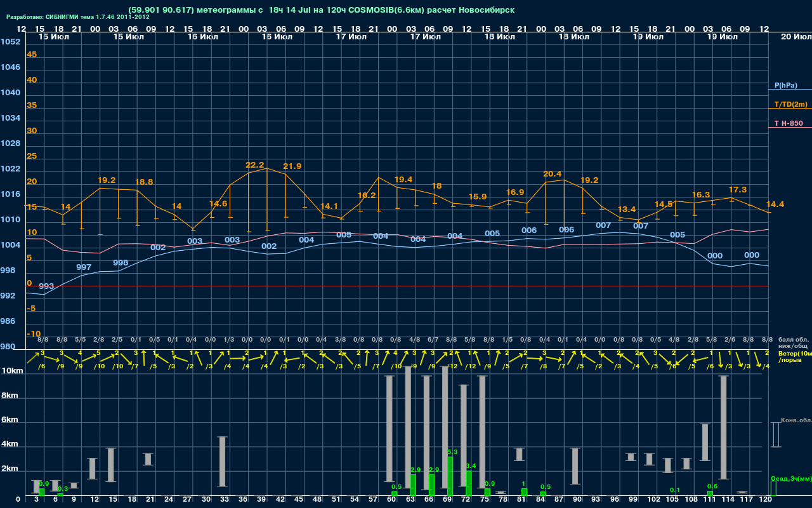812x508 pixels.
Task: Click the pressure label 997
Action: pyautogui.click(x=84, y=267)
